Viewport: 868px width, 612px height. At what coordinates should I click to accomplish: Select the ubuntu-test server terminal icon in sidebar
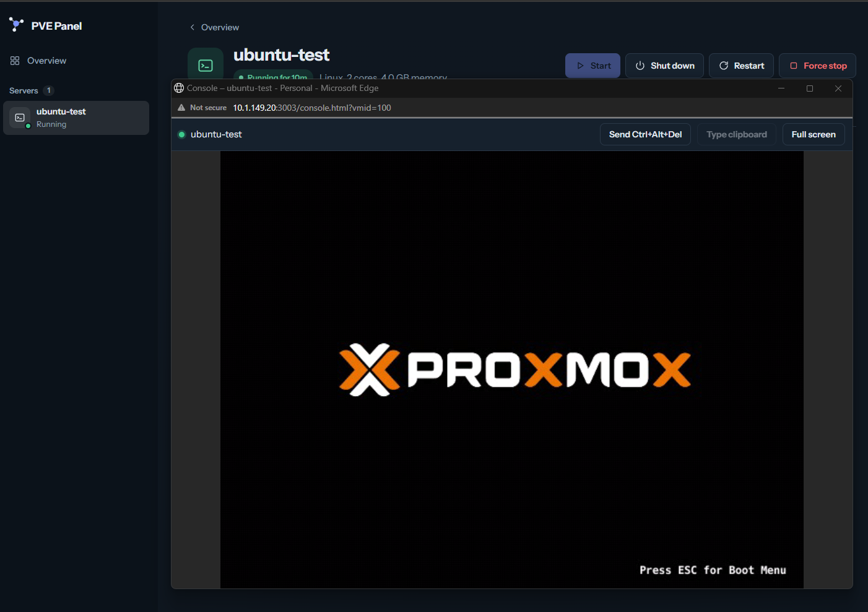pyautogui.click(x=20, y=118)
